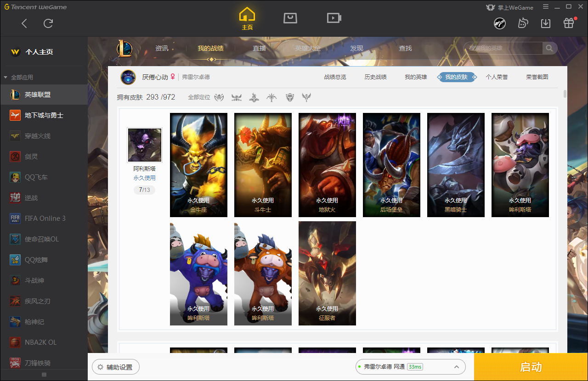Go back with the left arrow button
This screenshot has height=381, width=588.
(24, 23)
